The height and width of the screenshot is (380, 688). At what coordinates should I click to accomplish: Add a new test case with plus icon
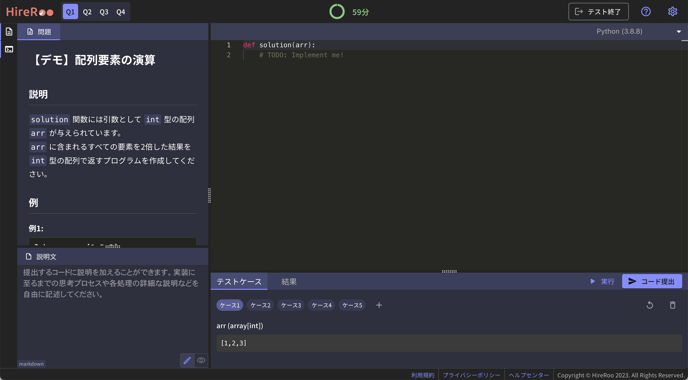coord(379,305)
